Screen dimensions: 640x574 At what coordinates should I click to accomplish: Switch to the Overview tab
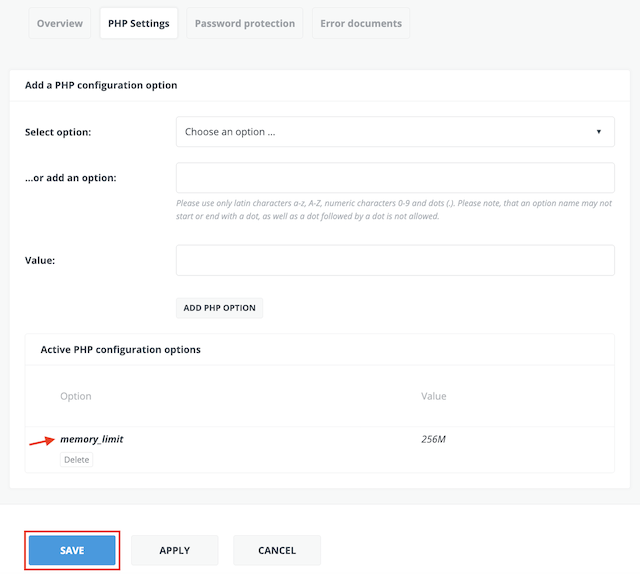60,23
